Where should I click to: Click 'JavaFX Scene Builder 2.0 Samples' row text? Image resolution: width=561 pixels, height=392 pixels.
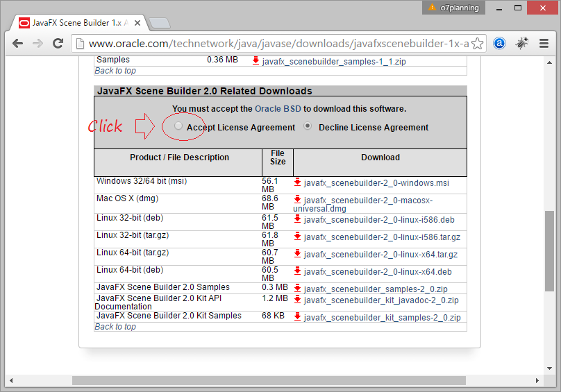(x=162, y=287)
